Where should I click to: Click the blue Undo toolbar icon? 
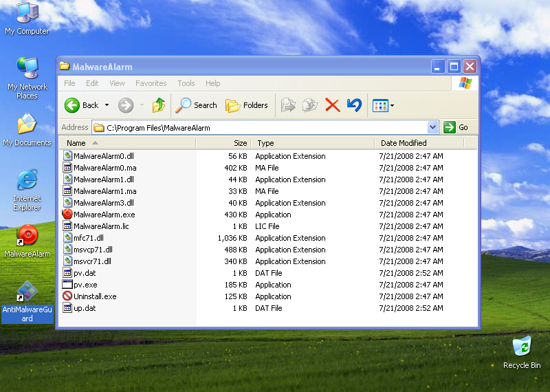tap(354, 105)
